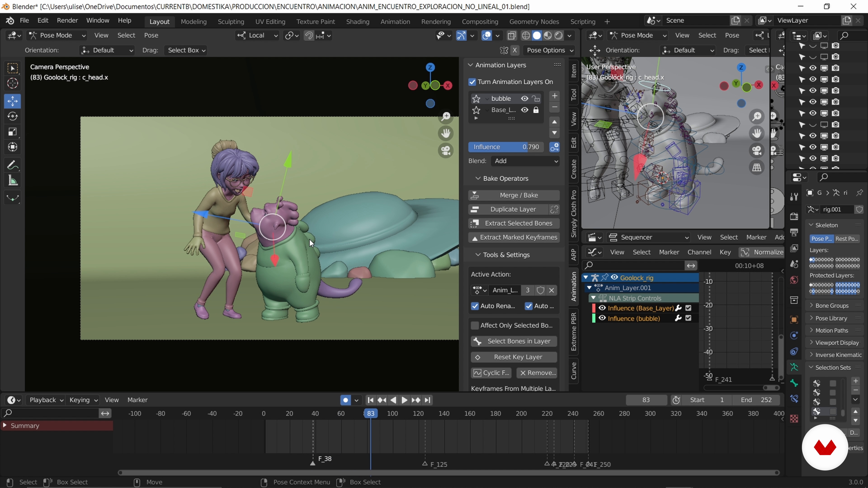The width and height of the screenshot is (868, 488).
Task: Add a new animation layer with plus
Action: pyautogui.click(x=554, y=96)
